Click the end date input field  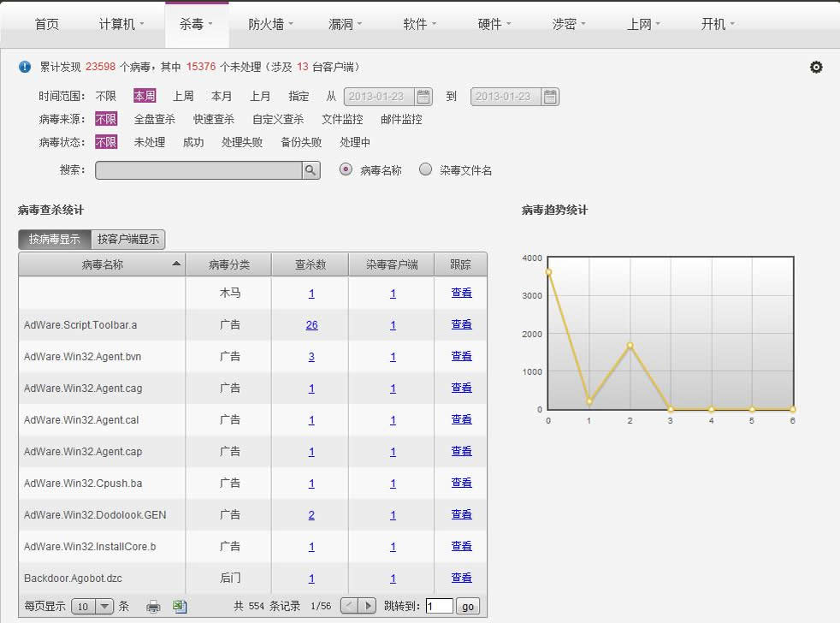[x=506, y=97]
